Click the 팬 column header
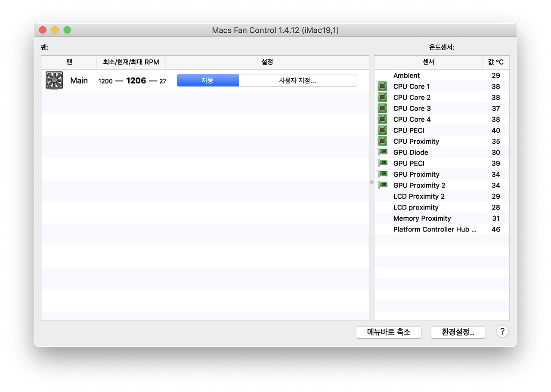Image resolution: width=551 pixels, height=392 pixels. coord(69,62)
